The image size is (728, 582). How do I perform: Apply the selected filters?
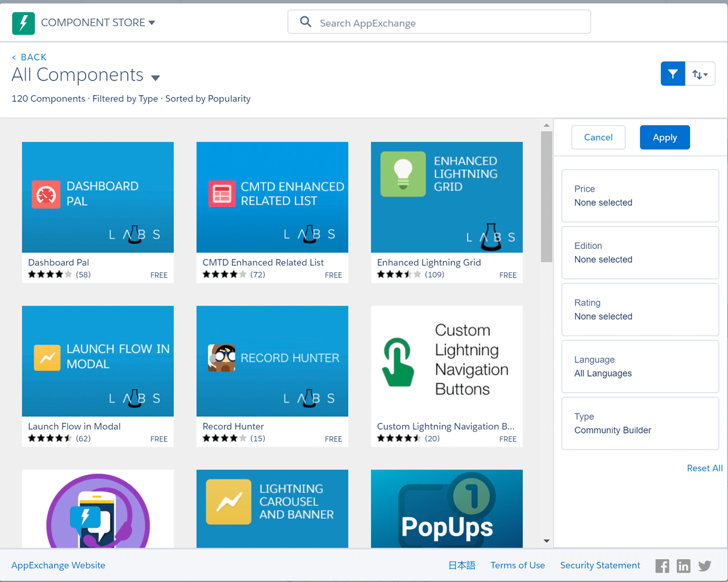664,137
